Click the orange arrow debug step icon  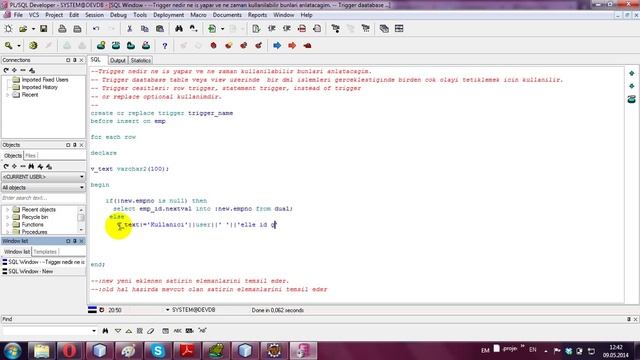[x=292, y=45]
